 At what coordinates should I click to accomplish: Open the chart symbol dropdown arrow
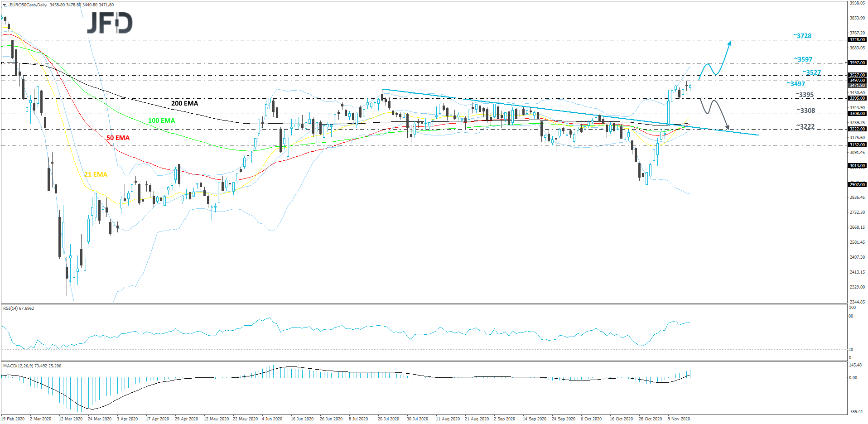[x=4, y=5]
